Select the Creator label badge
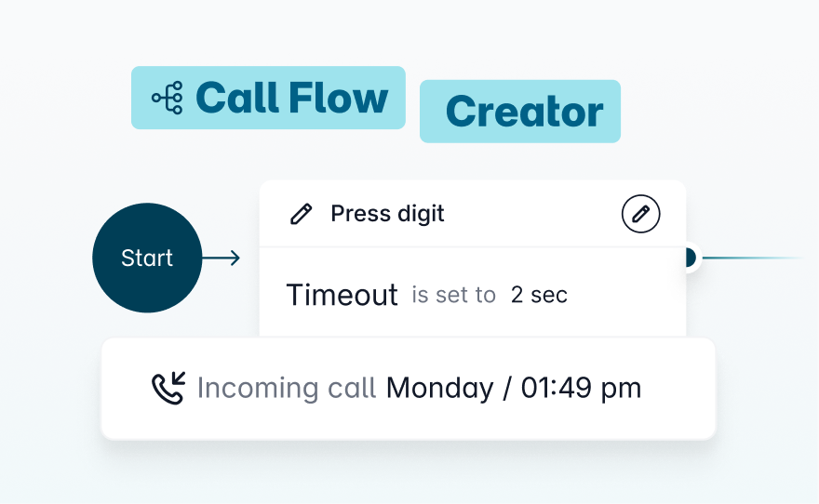Image resolution: width=819 pixels, height=504 pixels. 520,112
